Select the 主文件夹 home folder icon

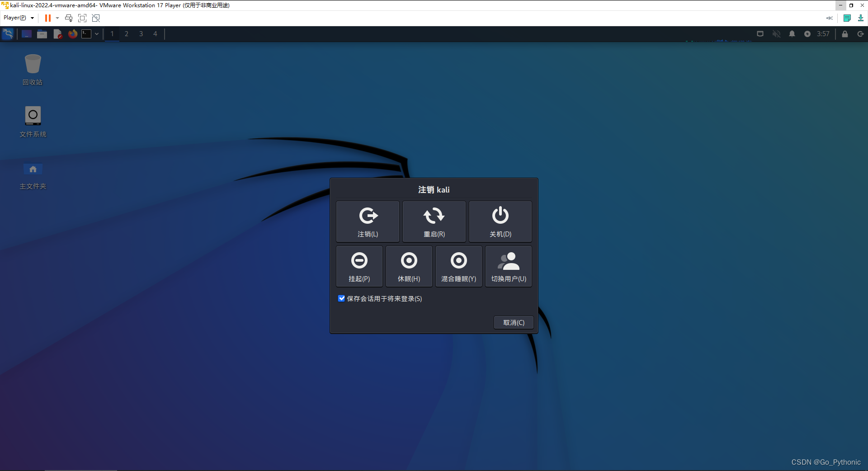(x=33, y=176)
